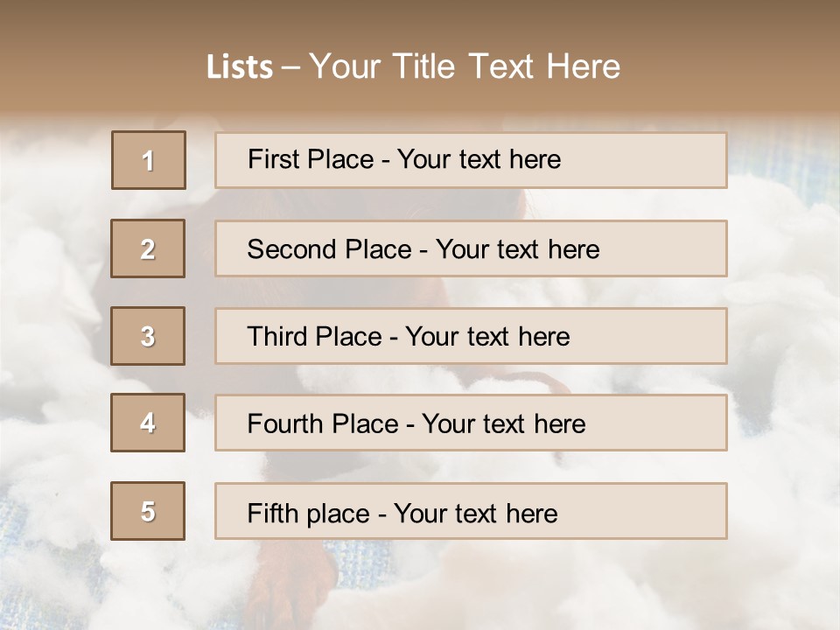The height and width of the screenshot is (630, 840).
Task: Click the words 'Second Place'
Action: point(328,249)
